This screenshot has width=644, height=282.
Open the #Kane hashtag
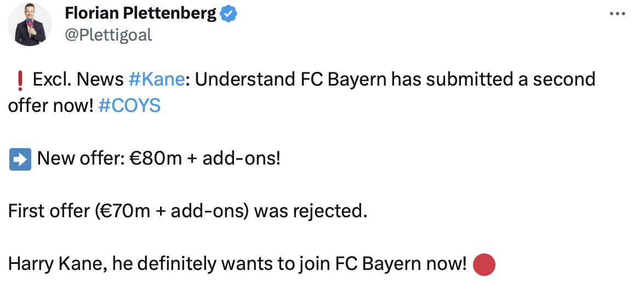click(x=156, y=80)
